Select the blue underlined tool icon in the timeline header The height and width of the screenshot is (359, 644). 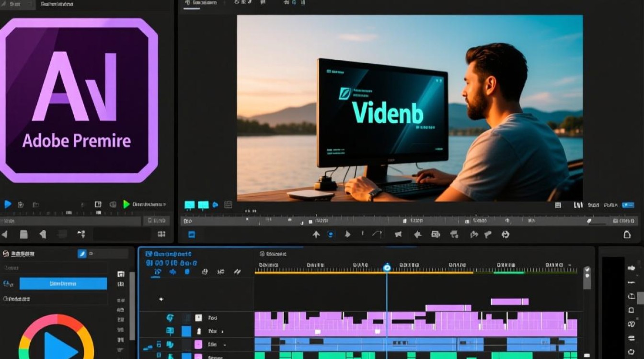[157, 272]
